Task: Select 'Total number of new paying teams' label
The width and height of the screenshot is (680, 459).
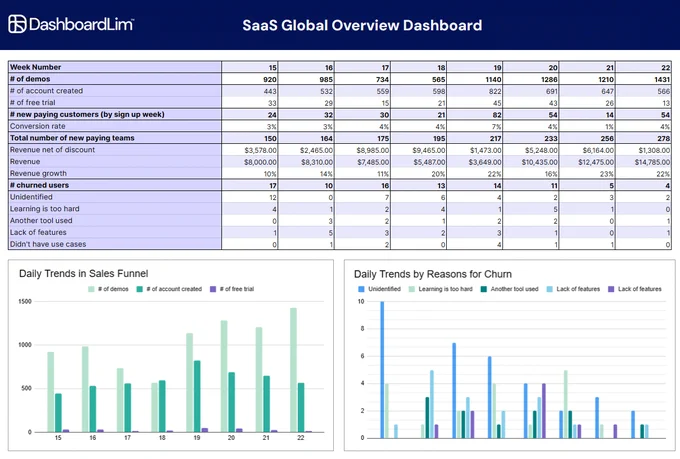Action: [72, 138]
